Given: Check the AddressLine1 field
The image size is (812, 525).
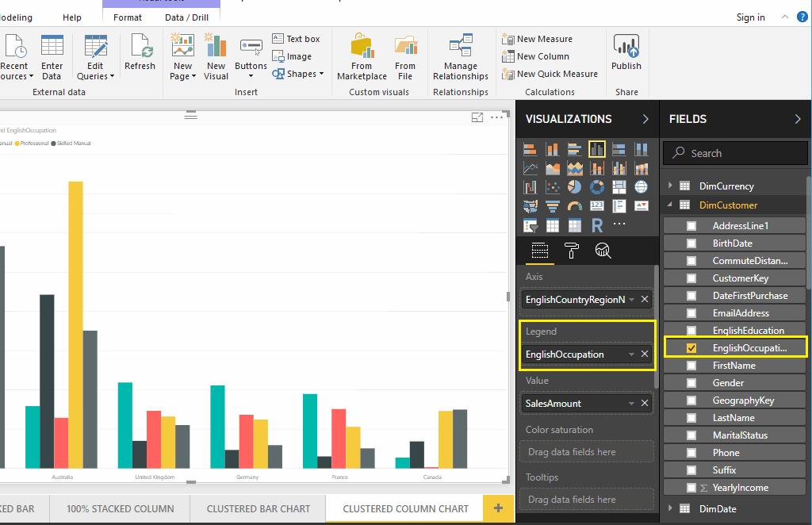Looking at the screenshot, I should pos(691,226).
